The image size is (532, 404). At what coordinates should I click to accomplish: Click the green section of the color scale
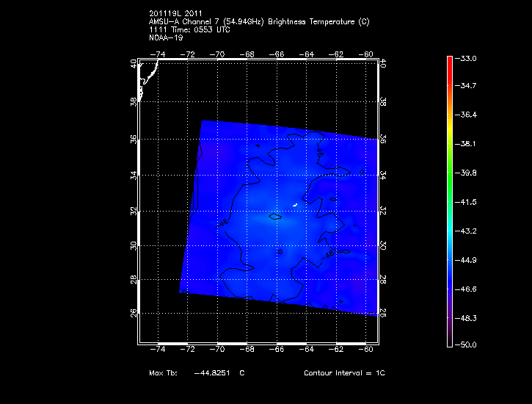pos(450,176)
